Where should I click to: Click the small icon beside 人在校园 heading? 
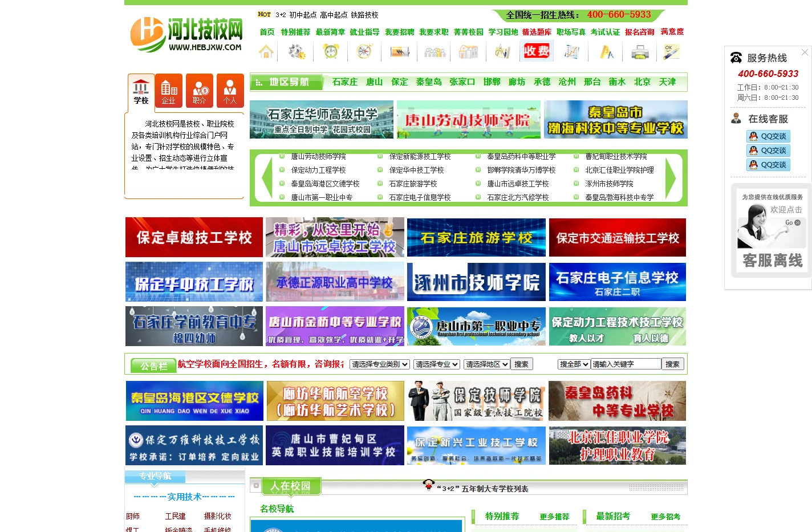(x=257, y=485)
